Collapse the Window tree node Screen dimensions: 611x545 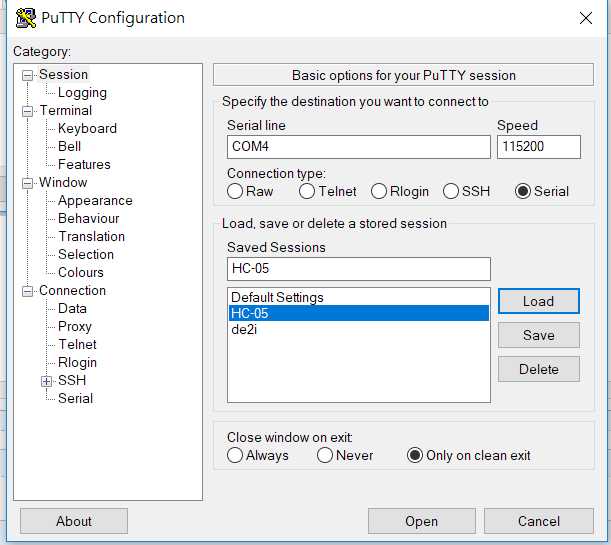pyautogui.click(x=27, y=183)
